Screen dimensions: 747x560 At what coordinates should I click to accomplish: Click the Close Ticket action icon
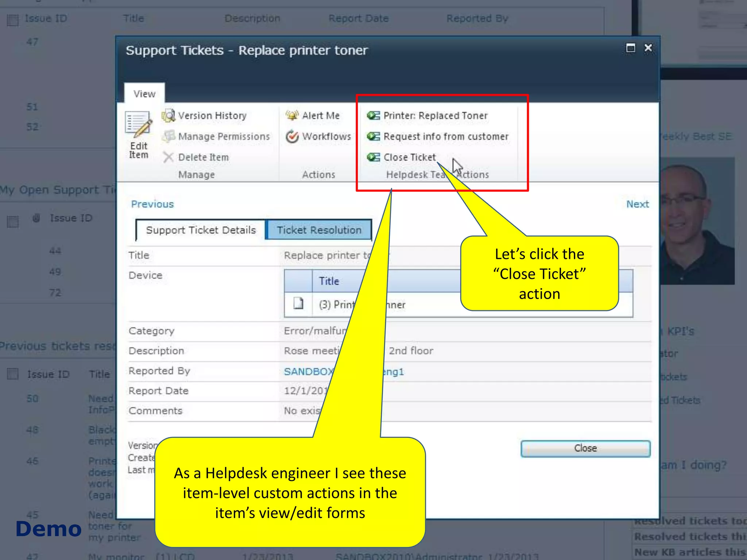click(x=373, y=157)
